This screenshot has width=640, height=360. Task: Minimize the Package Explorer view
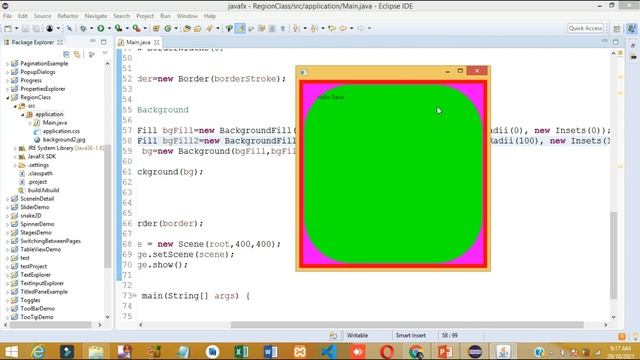point(93,42)
